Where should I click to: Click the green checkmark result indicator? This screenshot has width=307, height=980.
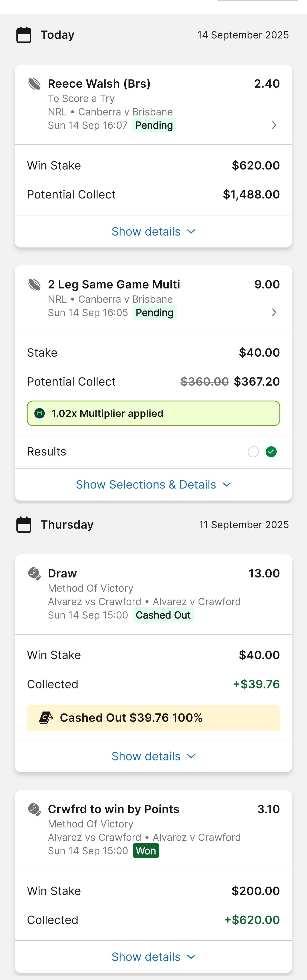(x=271, y=452)
